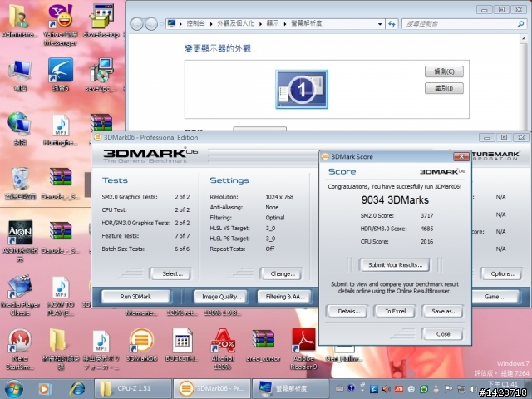Click the Change... settings button
Image resolution: width=532 pixels, height=399 pixels.
tap(281, 273)
